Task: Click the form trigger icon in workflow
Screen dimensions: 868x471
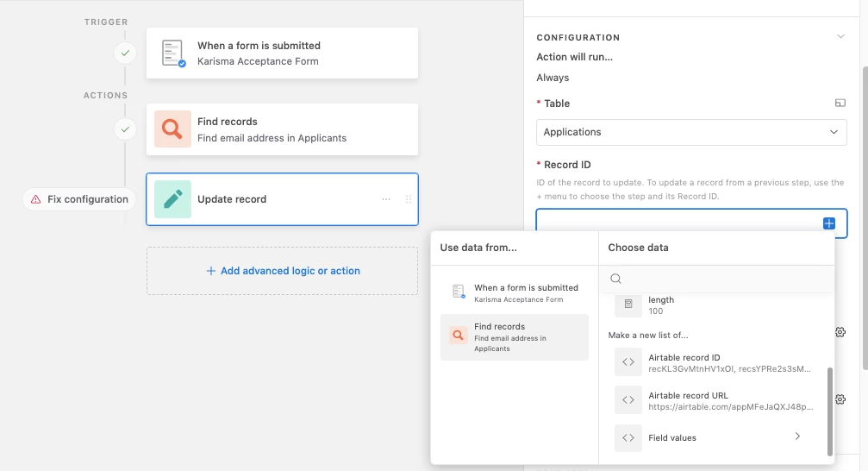Action: pyautogui.click(x=172, y=53)
